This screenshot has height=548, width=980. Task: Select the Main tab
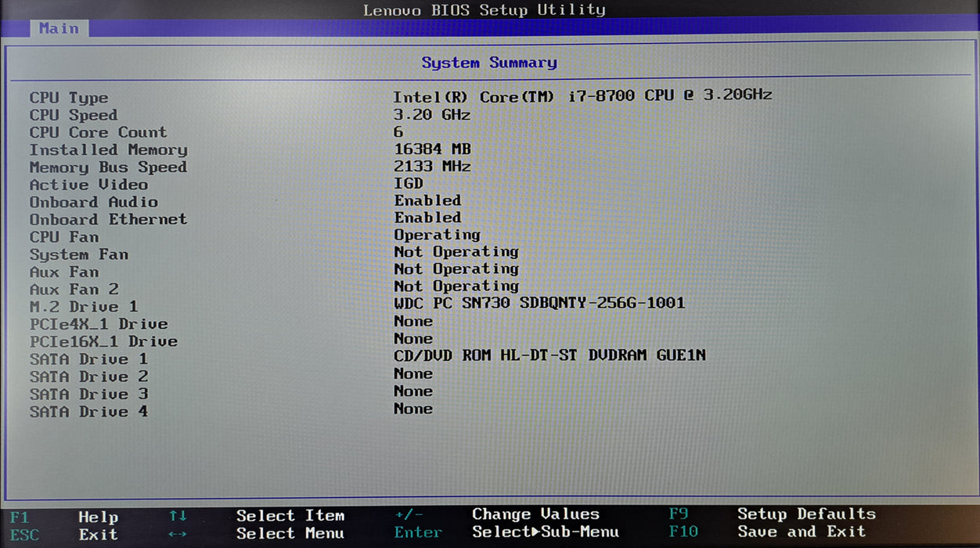(59, 28)
